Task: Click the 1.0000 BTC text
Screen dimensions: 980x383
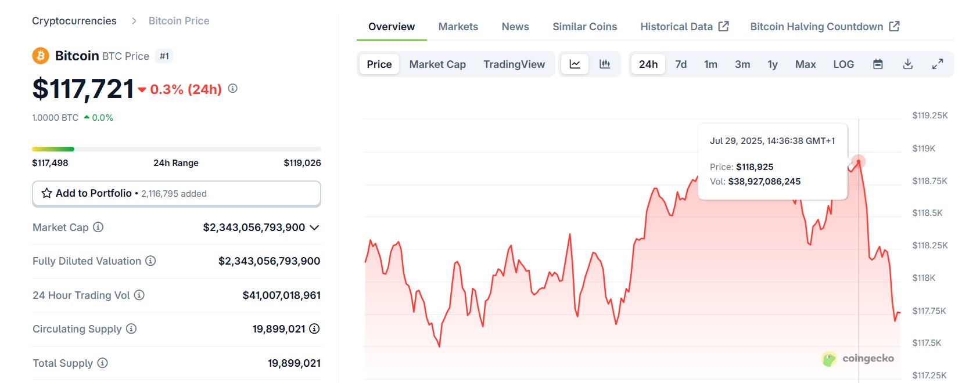Action: (55, 118)
